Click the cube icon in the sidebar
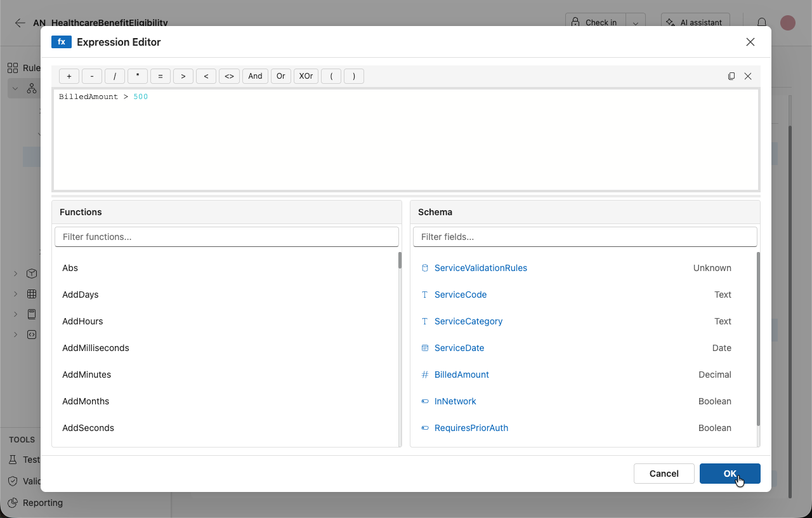The image size is (812, 518). tap(32, 274)
